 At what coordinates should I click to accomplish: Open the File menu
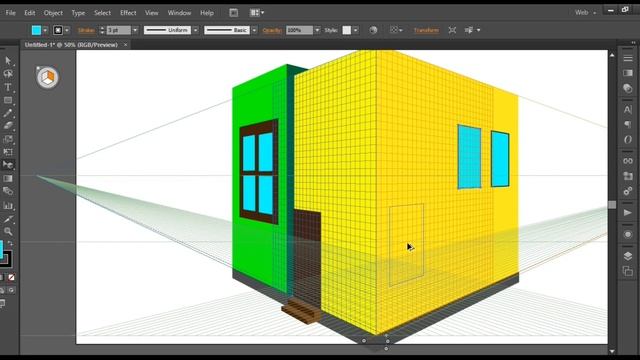click(11, 13)
